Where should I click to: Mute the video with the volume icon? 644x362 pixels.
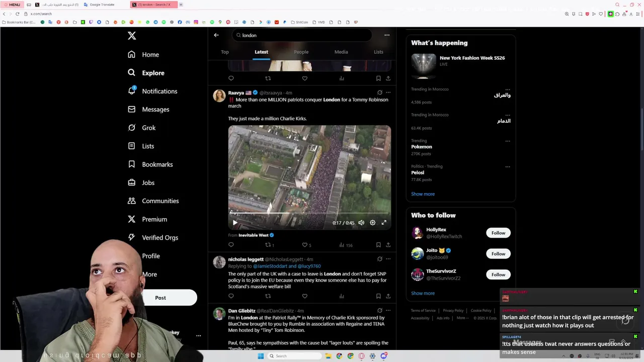click(361, 223)
